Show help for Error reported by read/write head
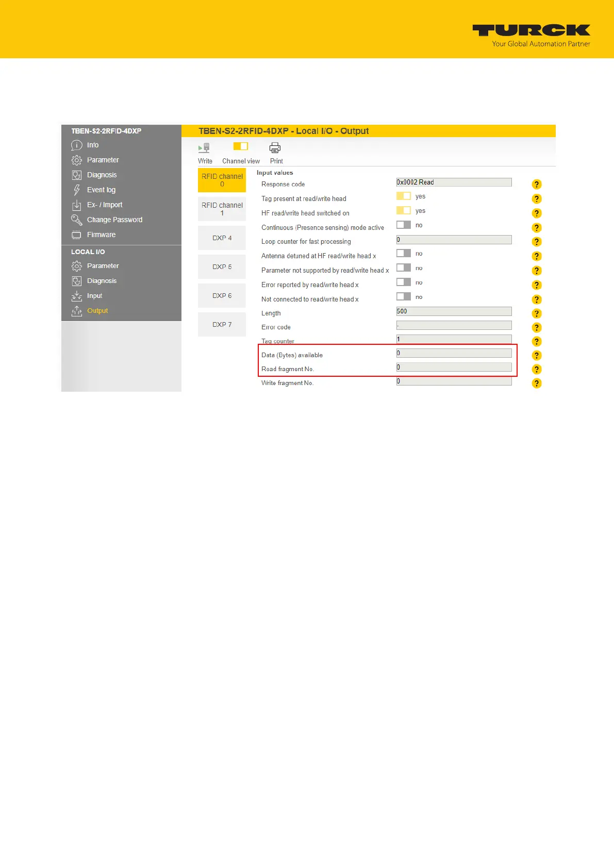The height and width of the screenshot is (868, 614). point(537,285)
